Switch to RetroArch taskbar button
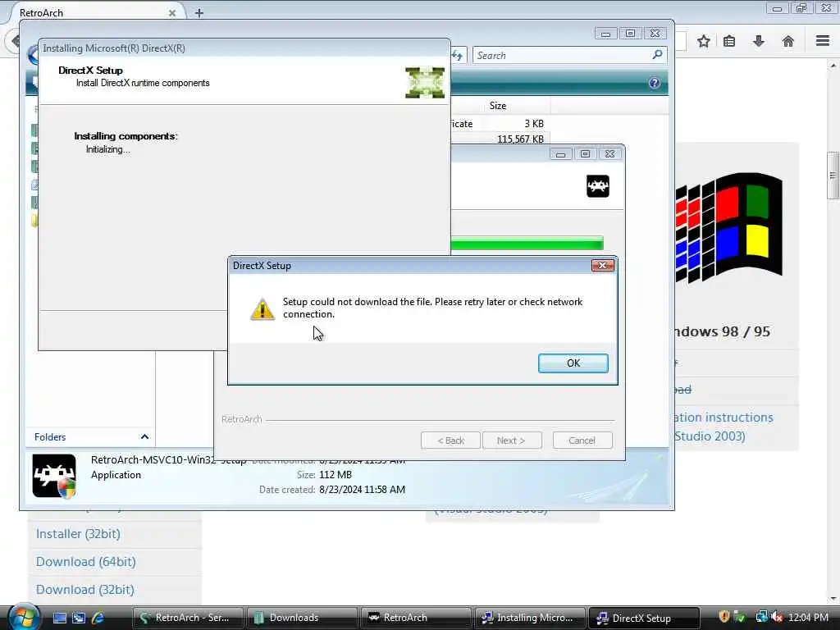840x630 pixels. tap(416, 618)
